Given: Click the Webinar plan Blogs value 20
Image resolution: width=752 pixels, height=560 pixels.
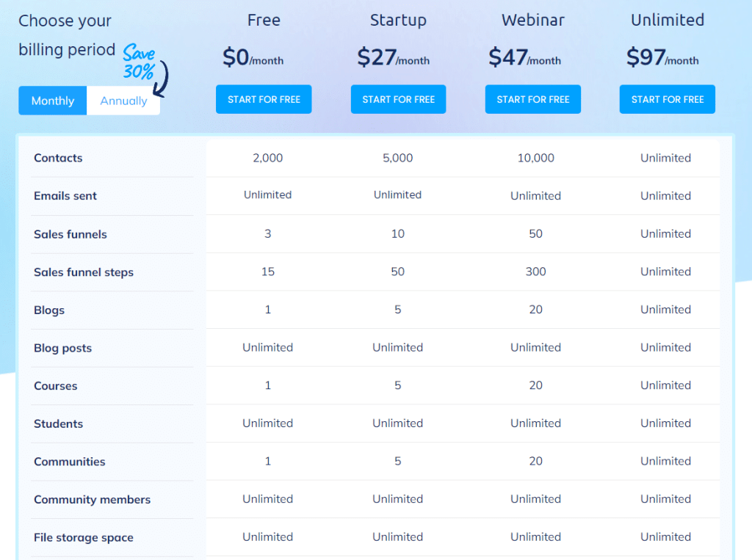Looking at the screenshot, I should click(535, 309).
